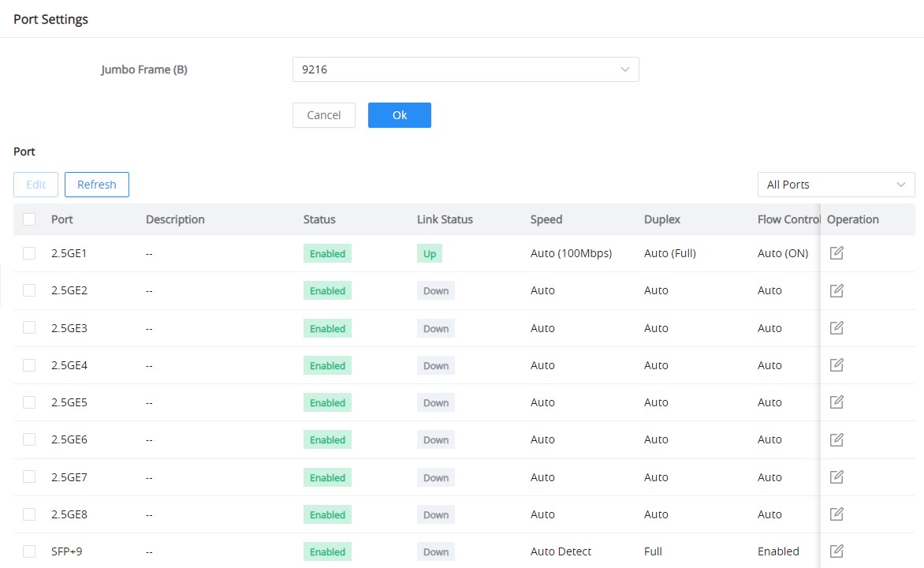Click the Refresh button
924x568 pixels.
tap(97, 185)
